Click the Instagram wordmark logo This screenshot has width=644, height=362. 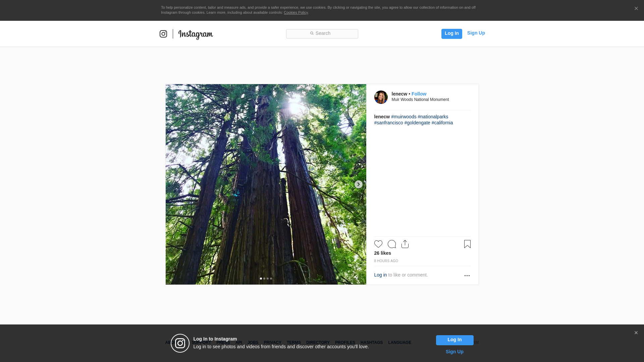(x=196, y=34)
